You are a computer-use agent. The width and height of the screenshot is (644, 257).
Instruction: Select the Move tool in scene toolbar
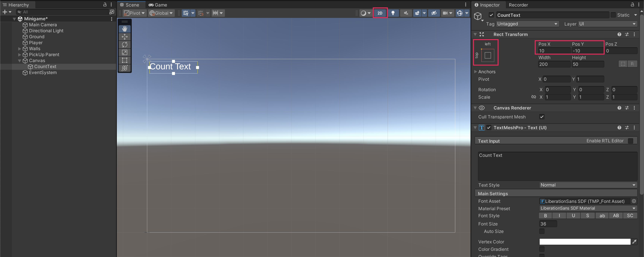point(124,37)
